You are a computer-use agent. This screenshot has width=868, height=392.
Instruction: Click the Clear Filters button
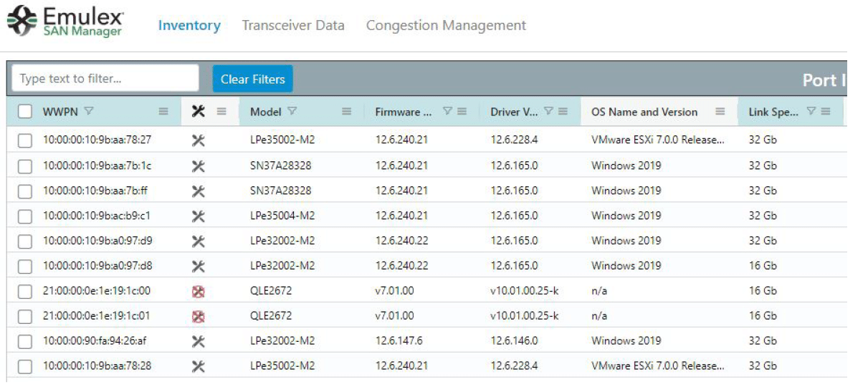tap(252, 79)
